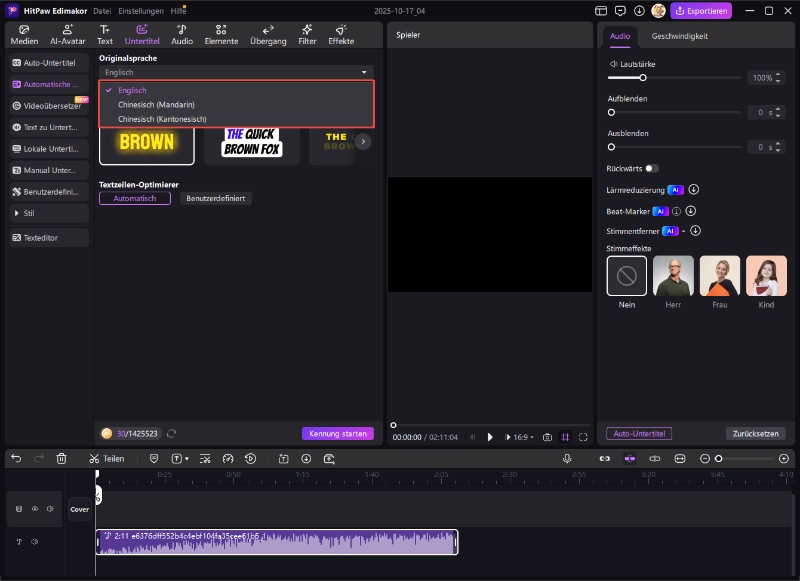Image resolution: width=800 pixels, height=581 pixels.
Task: Mute the audio track speaker icon
Action: tap(34, 542)
